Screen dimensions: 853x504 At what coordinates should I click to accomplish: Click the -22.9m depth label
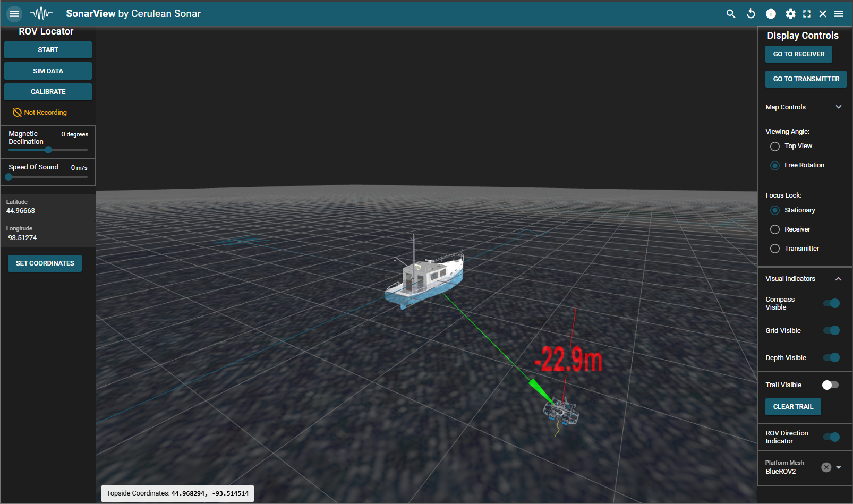(x=568, y=360)
